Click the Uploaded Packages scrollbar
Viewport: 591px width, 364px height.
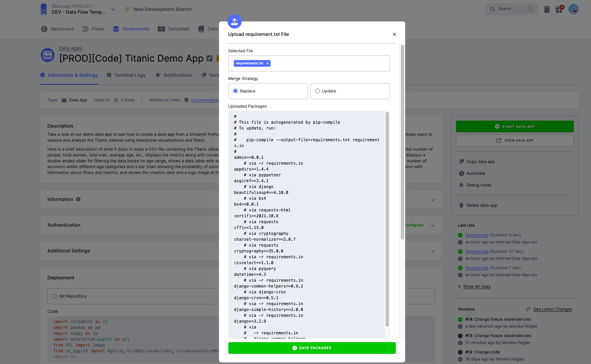click(x=387, y=218)
